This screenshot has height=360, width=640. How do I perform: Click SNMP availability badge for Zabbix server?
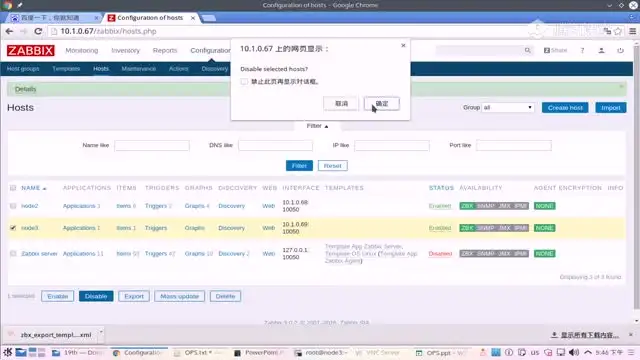click(x=486, y=253)
